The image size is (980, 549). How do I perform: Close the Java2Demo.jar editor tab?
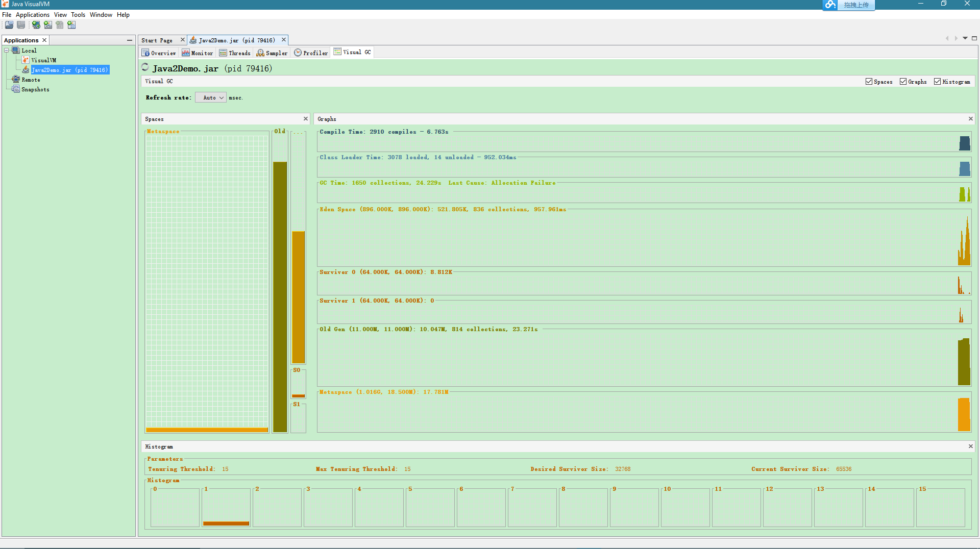tap(284, 40)
